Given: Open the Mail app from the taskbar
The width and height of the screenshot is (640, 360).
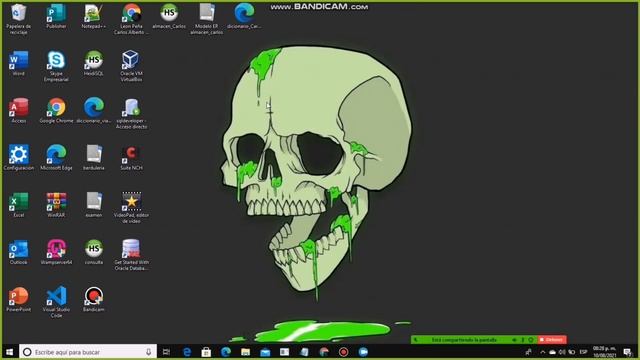Looking at the screenshot, I should 265,352.
